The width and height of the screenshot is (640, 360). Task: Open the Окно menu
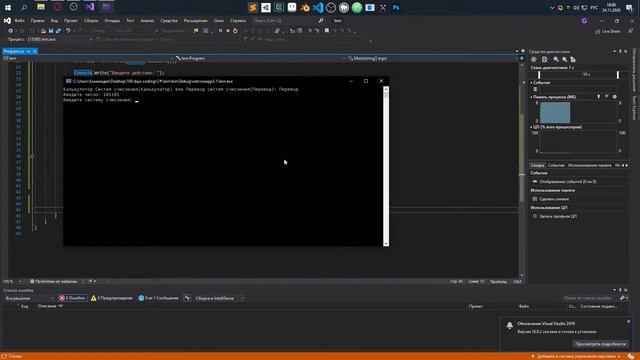point(219,20)
